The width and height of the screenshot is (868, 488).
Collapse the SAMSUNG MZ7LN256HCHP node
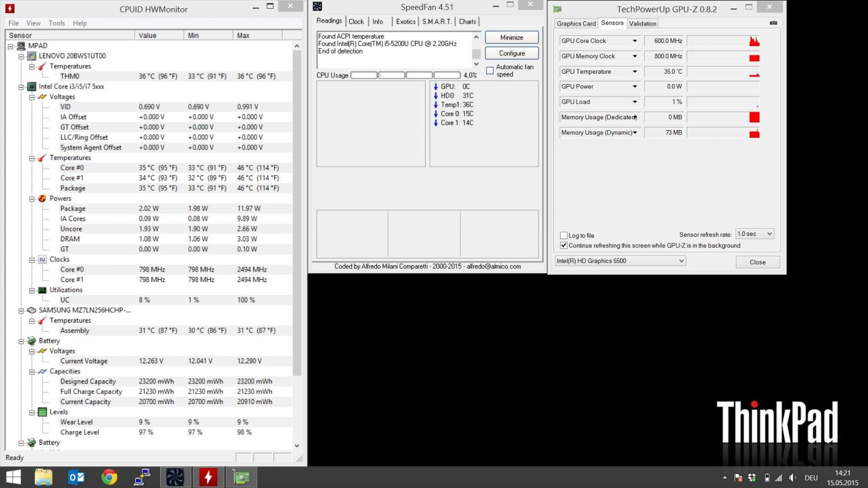coord(21,311)
